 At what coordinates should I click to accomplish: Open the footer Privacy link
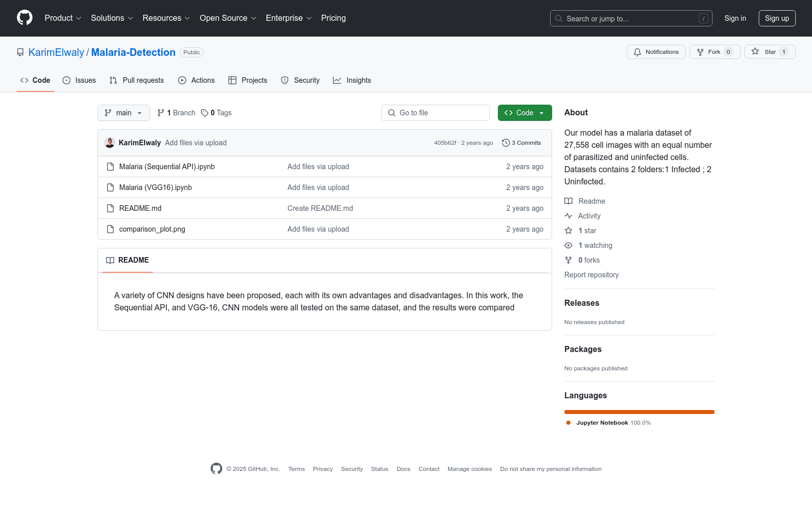pos(323,469)
